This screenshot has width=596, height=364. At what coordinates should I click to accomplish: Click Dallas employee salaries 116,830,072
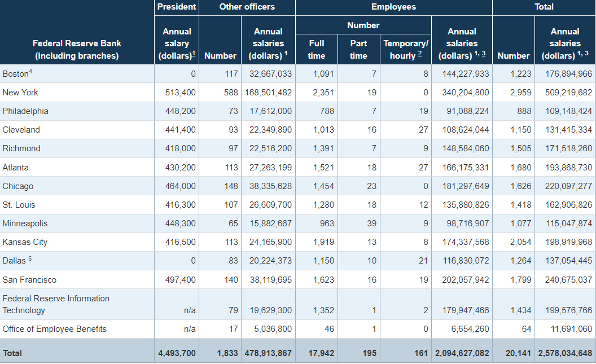click(x=466, y=261)
